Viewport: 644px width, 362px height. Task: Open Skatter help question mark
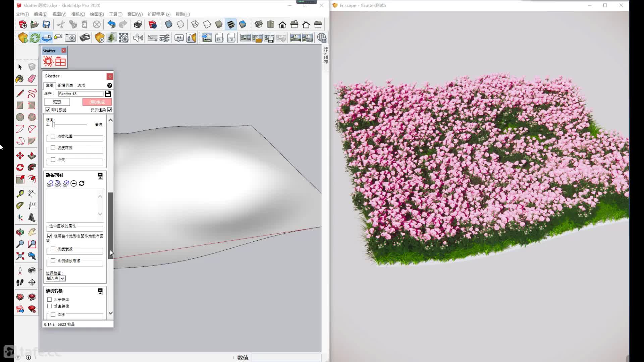(110, 85)
